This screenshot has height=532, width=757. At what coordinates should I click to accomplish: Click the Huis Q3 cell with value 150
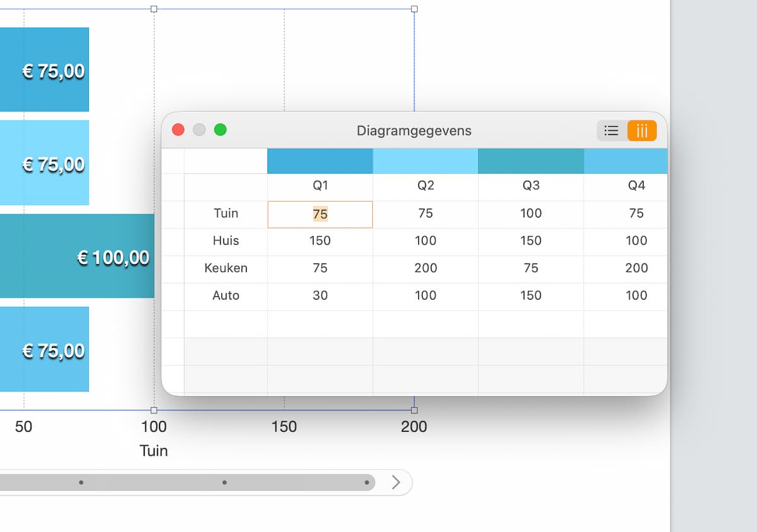531,241
